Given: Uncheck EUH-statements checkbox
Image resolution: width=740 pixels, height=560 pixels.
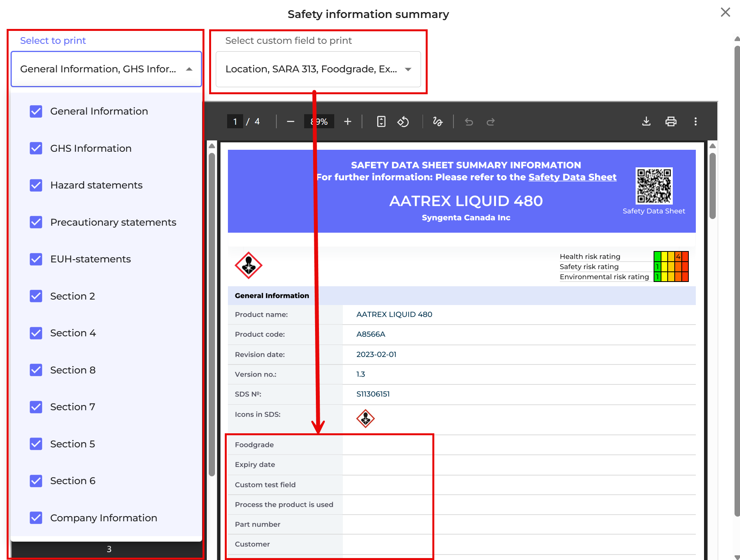Looking at the screenshot, I should pyautogui.click(x=36, y=259).
